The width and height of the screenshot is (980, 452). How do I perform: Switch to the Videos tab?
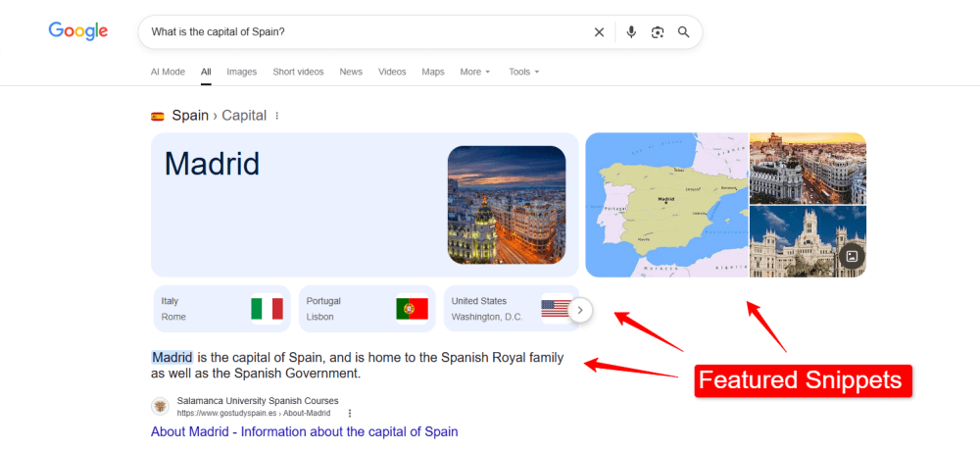(392, 72)
